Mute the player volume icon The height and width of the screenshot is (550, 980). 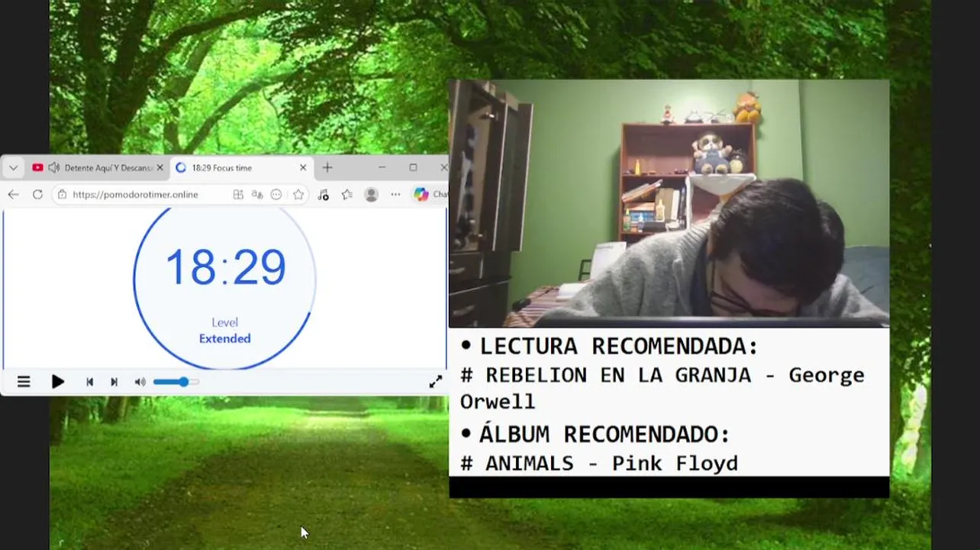coord(140,382)
